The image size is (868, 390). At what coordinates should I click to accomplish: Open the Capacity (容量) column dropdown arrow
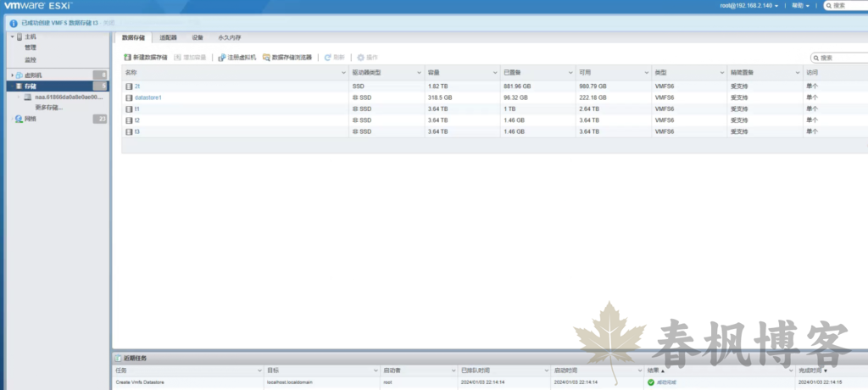click(495, 73)
